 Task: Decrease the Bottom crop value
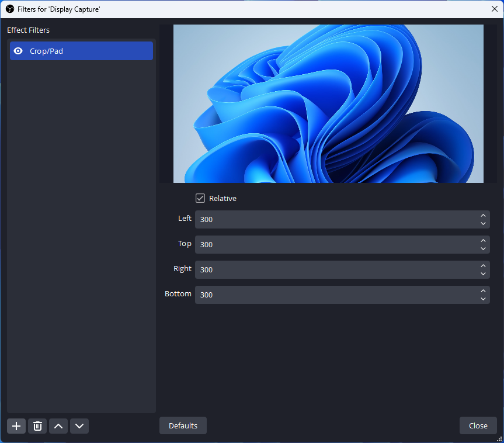483,299
